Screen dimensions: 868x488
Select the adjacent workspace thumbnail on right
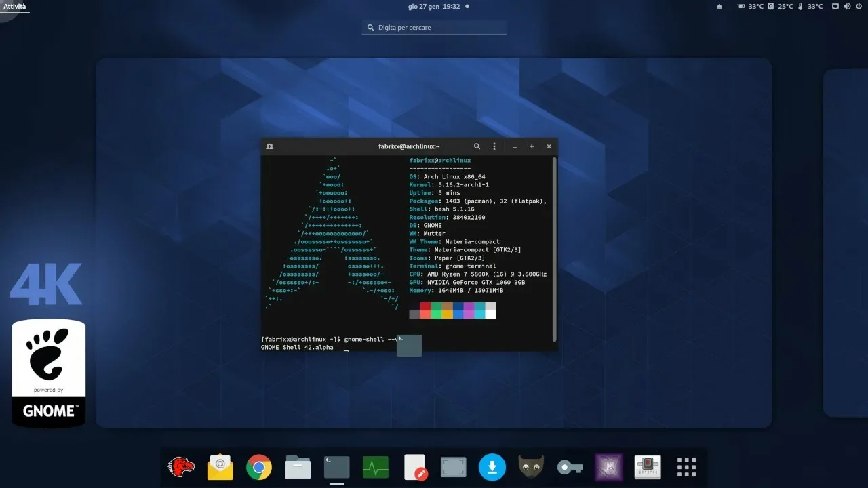(846, 243)
